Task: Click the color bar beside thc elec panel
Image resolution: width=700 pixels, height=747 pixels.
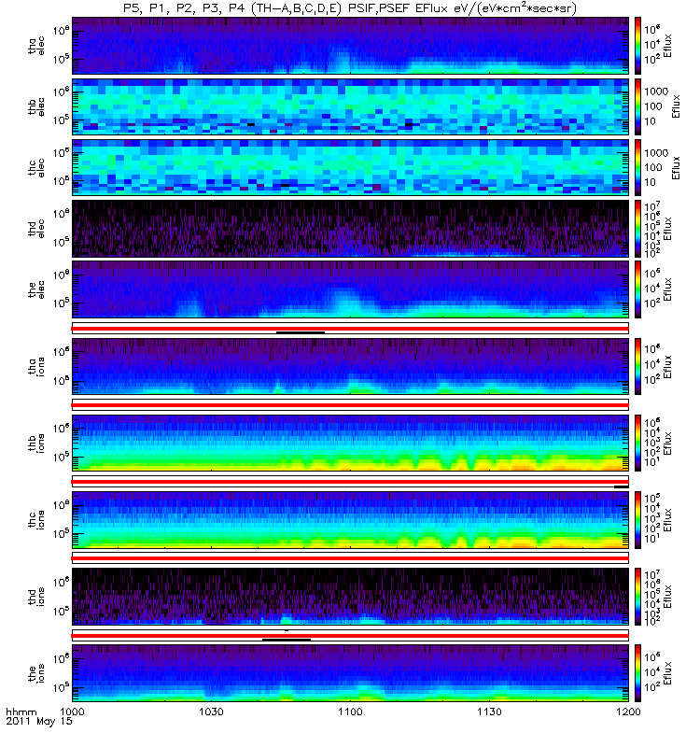Action: click(x=637, y=168)
